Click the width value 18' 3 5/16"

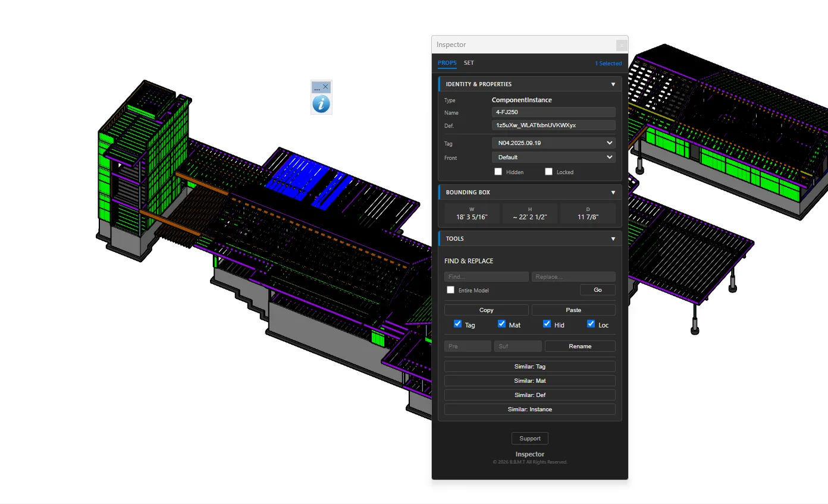472,218
